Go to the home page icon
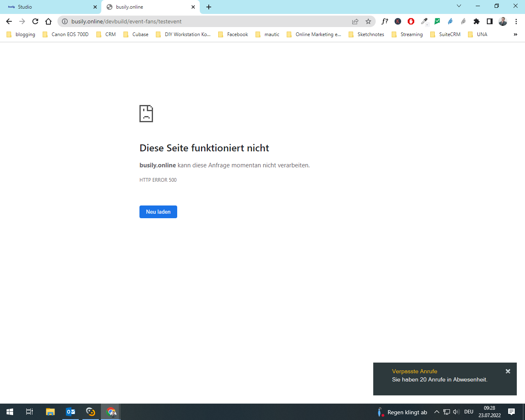The image size is (525, 420). (x=48, y=21)
